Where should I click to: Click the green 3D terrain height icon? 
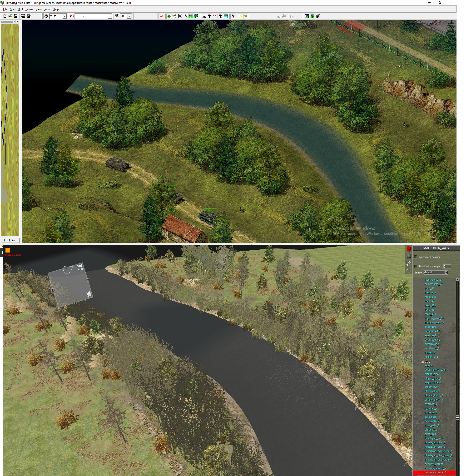coord(196,16)
